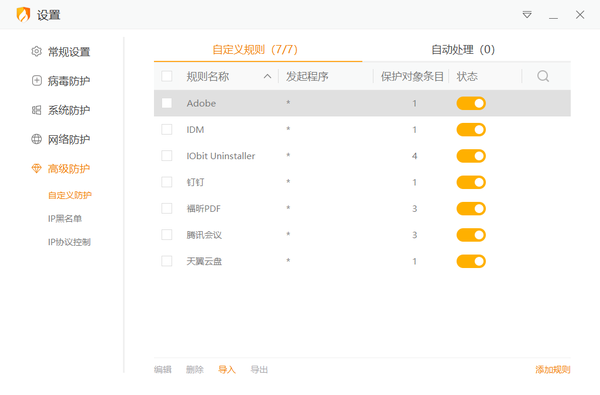This screenshot has width=600, height=395.
Task: Click the 设置 window title
Action: tap(49, 15)
